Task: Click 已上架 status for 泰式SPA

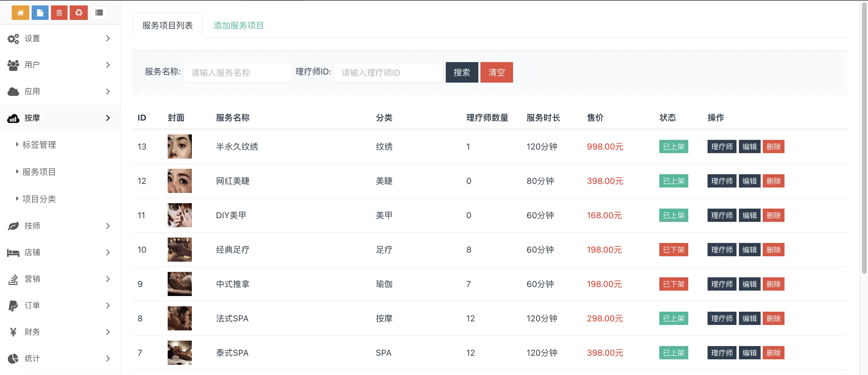Action: click(673, 353)
